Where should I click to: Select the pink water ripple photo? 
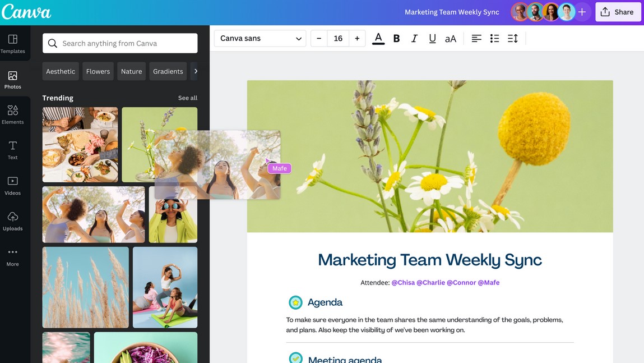66,348
